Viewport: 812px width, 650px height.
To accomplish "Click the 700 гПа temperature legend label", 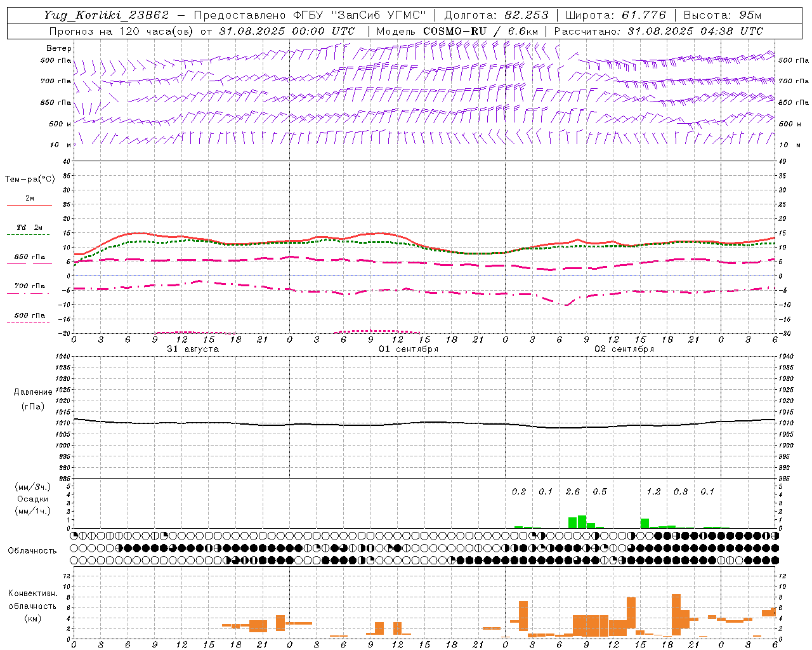I will 30,286.
